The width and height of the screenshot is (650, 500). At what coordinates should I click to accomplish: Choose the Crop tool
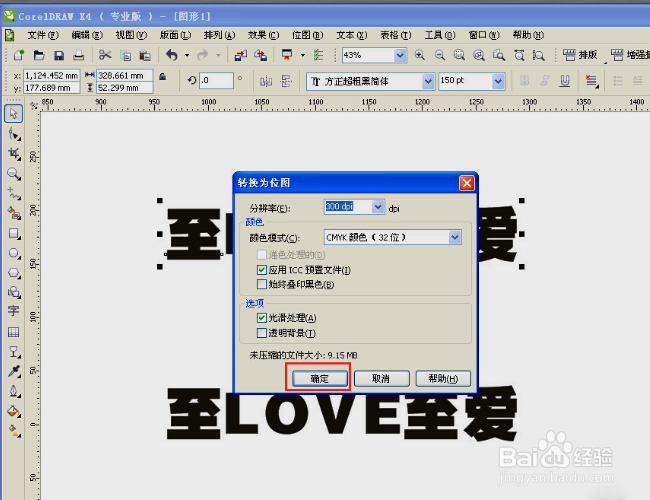[x=14, y=154]
